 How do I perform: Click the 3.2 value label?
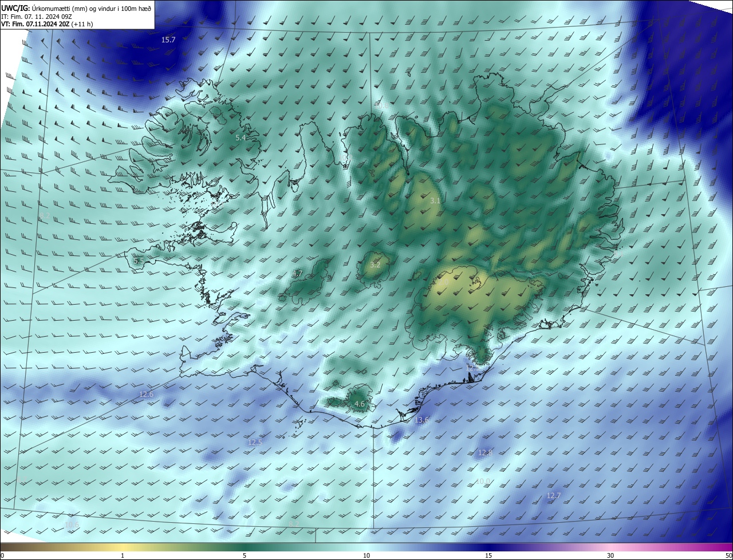coord(375,266)
